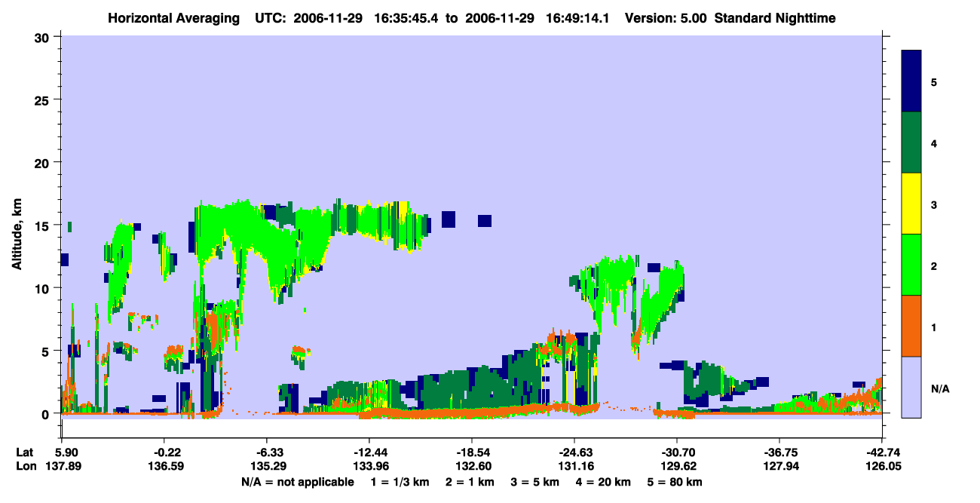The image size is (980, 503).
Task: Click the 30 altitude tick label
Action: coord(43,37)
